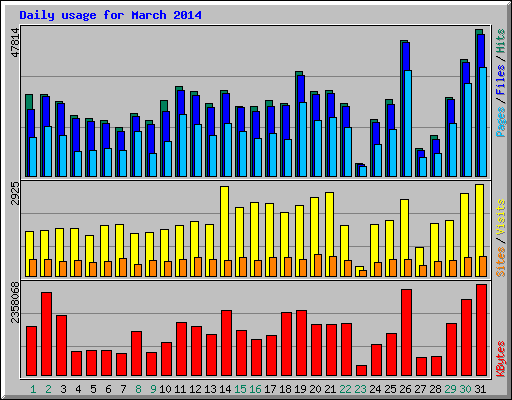Click day 17 on the x-axis
Screen dimensions: 512x400
coord(270,389)
